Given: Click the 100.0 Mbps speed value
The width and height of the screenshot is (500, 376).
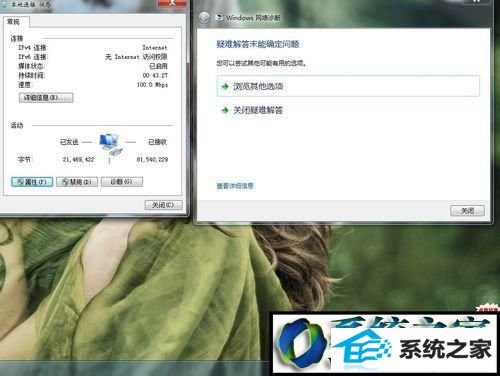Looking at the screenshot, I should 152,85.
